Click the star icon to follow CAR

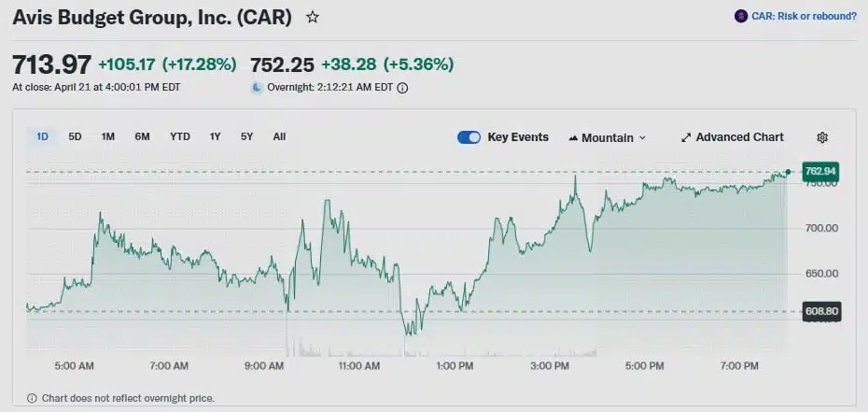pyautogui.click(x=313, y=17)
